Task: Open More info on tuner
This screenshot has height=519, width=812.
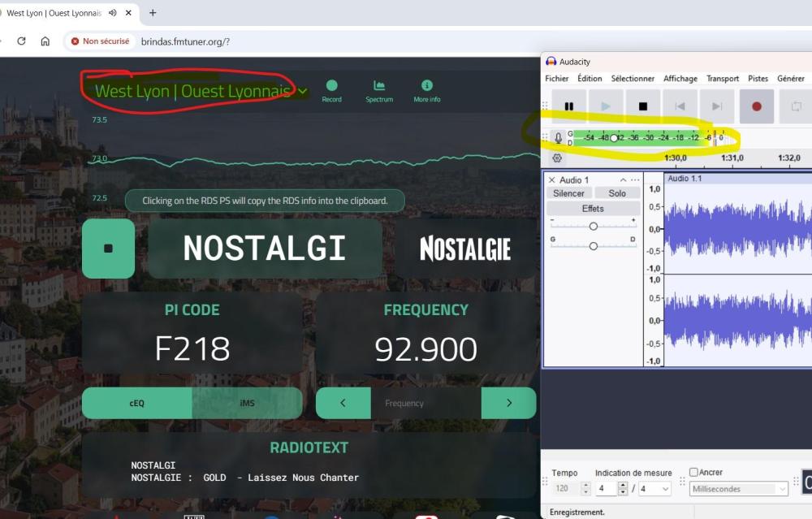Action: [x=427, y=91]
